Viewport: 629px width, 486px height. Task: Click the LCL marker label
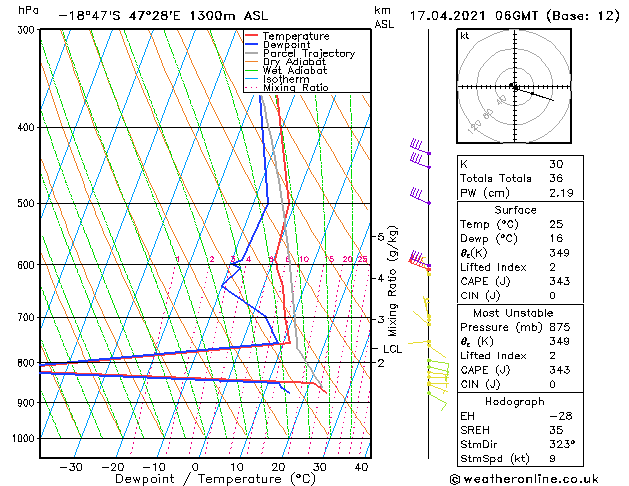coord(392,349)
